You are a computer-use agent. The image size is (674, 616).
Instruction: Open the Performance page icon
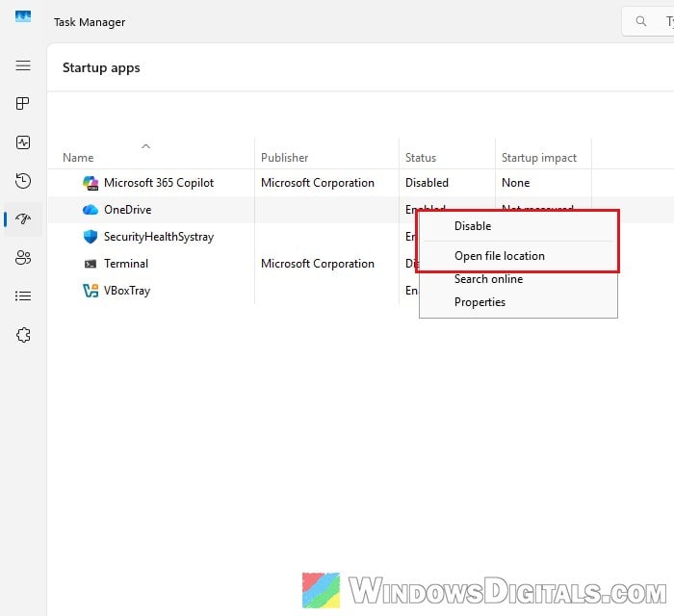coord(23,142)
